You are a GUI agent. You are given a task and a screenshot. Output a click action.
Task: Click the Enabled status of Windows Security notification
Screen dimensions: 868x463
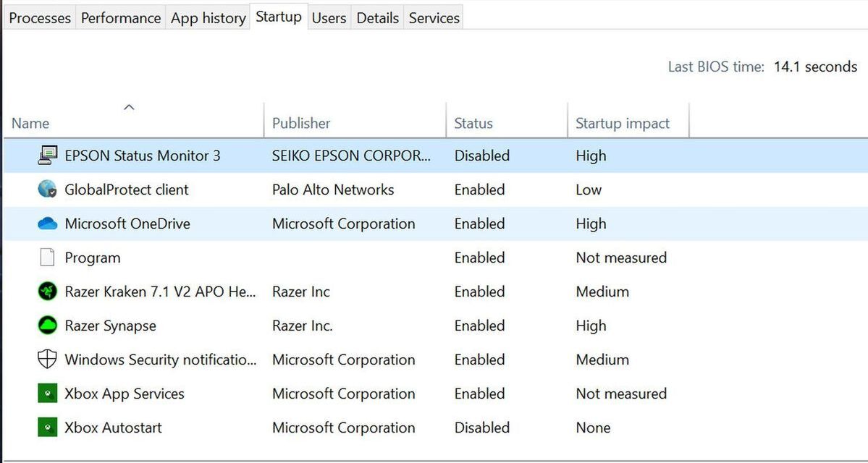coord(479,360)
